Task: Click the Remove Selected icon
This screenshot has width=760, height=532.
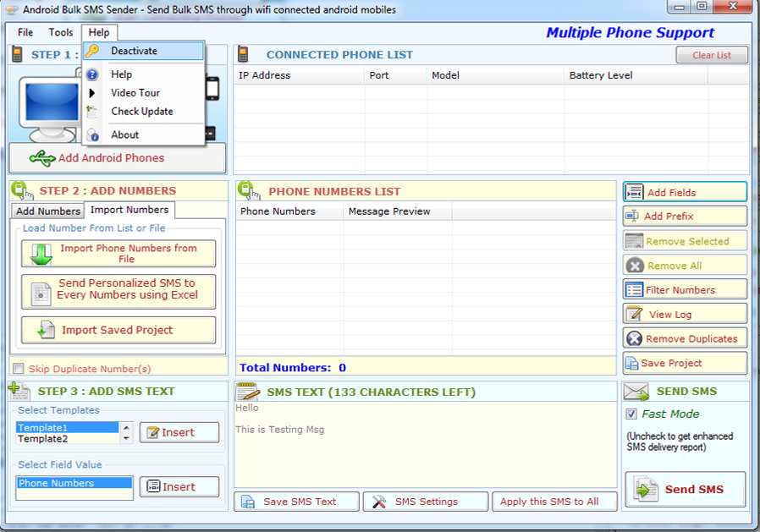Action: 634,241
